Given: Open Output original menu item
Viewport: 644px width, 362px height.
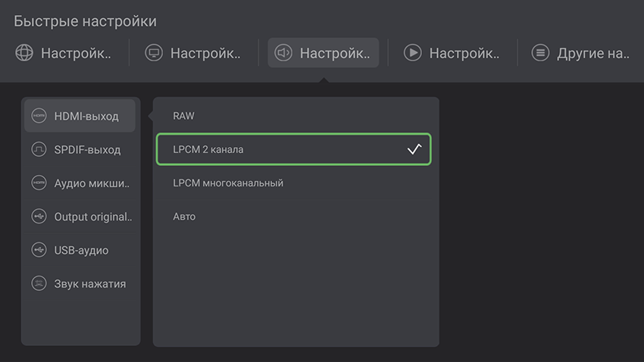Looking at the screenshot, I should coord(92,217).
